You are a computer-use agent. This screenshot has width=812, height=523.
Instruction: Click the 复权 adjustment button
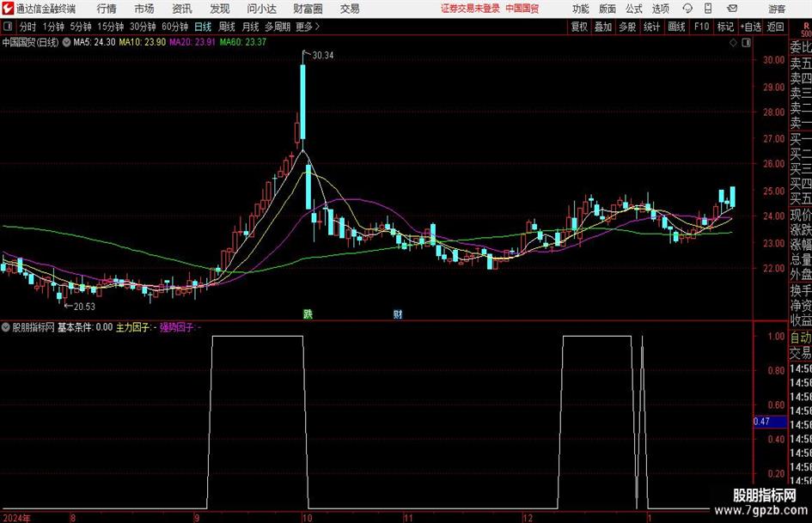pyautogui.click(x=579, y=27)
